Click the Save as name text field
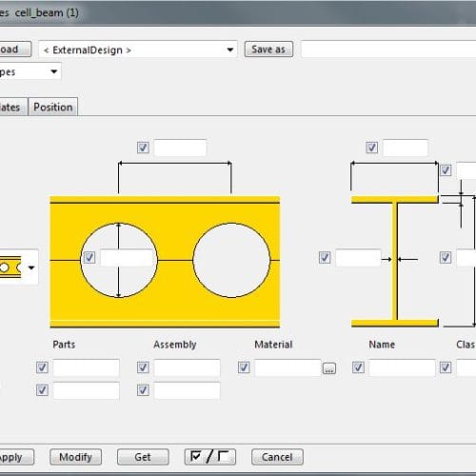Screen dimensions: 476x476 pos(388,50)
